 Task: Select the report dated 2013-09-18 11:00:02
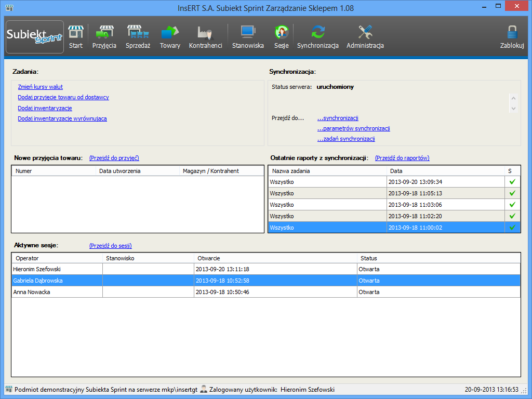tap(394, 228)
